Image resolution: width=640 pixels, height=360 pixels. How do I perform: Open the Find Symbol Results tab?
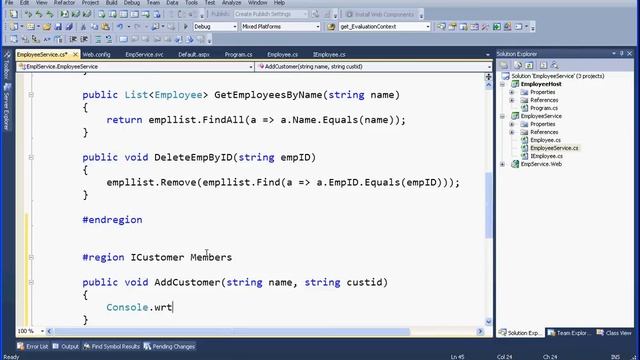click(111, 347)
